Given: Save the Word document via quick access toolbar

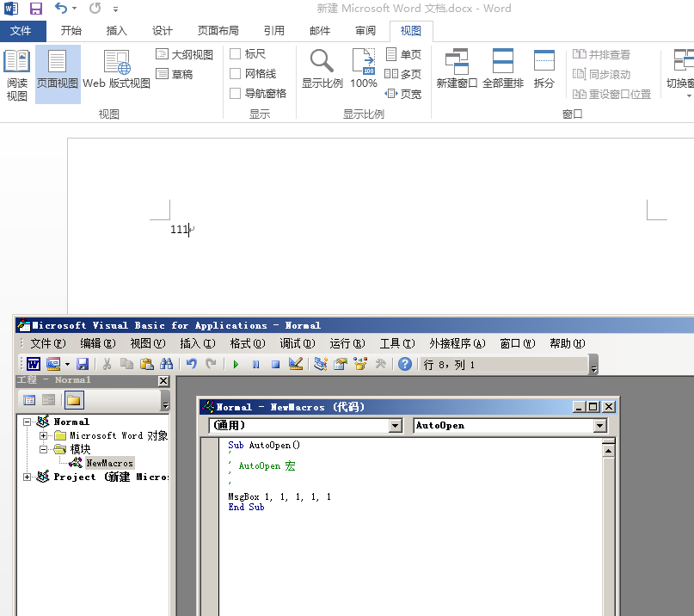Looking at the screenshot, I should pyautogui.click(x=35, y=9).
